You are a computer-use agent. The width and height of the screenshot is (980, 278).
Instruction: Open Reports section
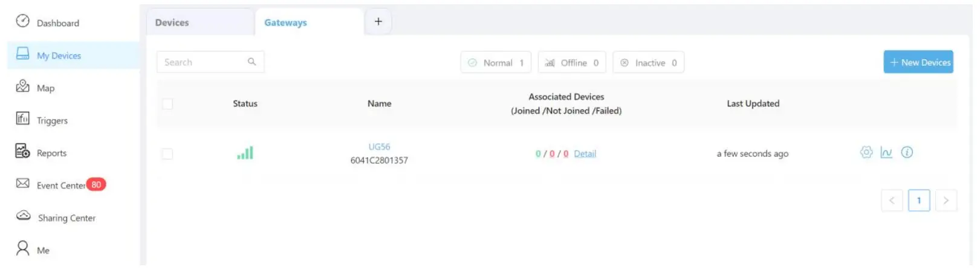pos(51,154)
